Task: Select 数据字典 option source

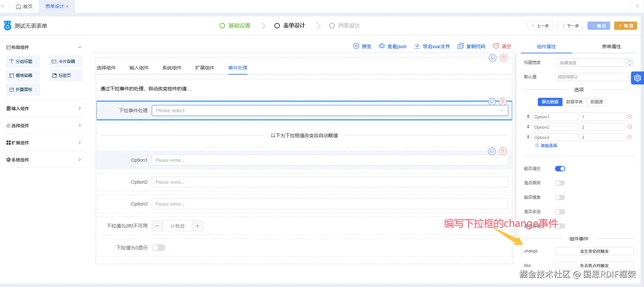Action: pyautogui.click(x=574, y=102)
